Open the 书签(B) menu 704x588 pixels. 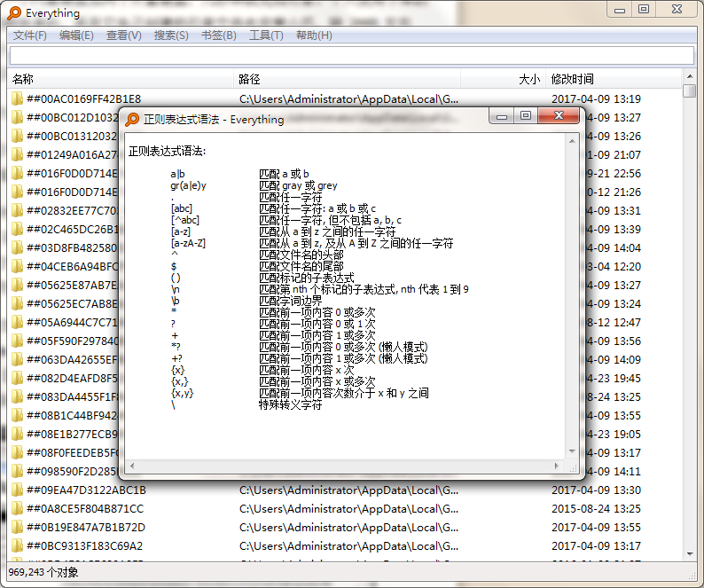click(218, 35)
